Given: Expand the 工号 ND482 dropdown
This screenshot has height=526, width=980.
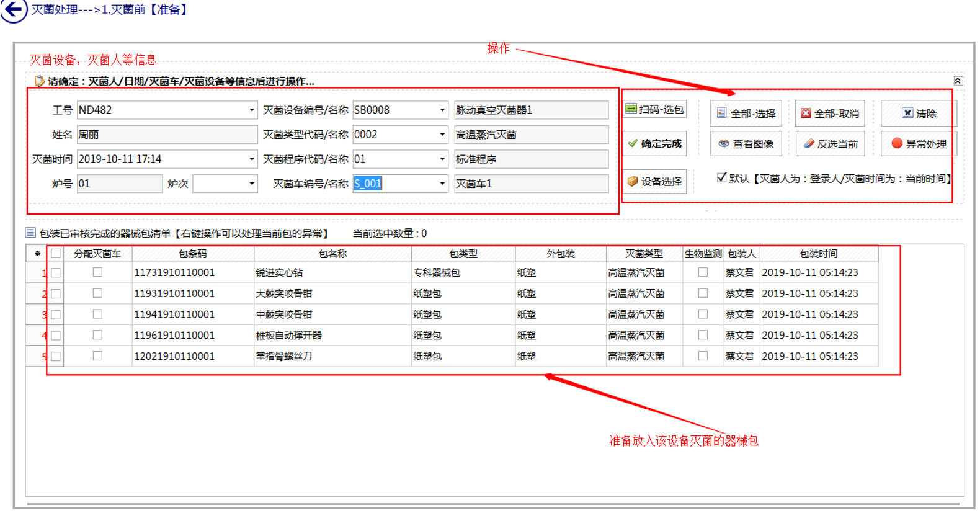Looking at the screenshot, I should pyautogui.click(x=251, y=110).
